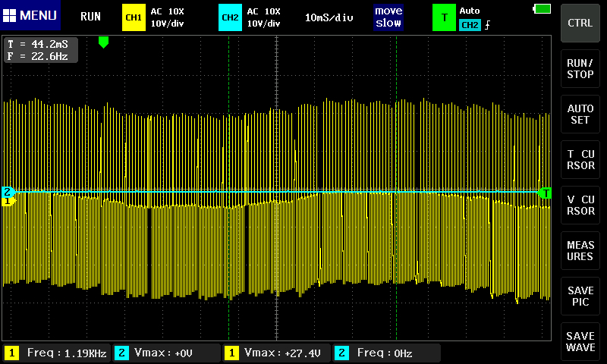Click the yellow 1 Freq measurement badge
The height and width of the screenshot is (364, 607).
12,353
